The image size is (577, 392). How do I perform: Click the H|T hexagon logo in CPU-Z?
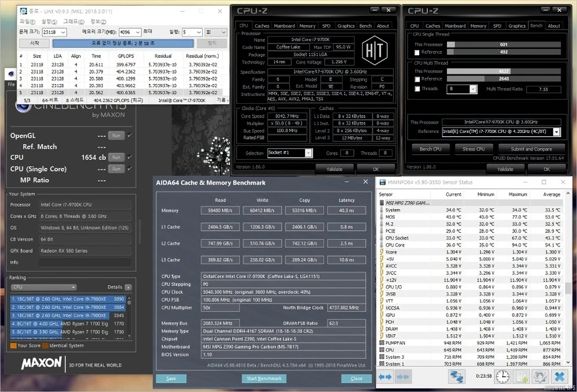[x=374, y=50]
